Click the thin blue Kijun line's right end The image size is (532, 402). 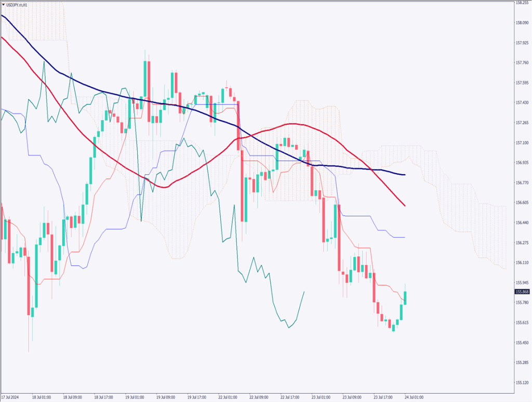coord(404,237)
